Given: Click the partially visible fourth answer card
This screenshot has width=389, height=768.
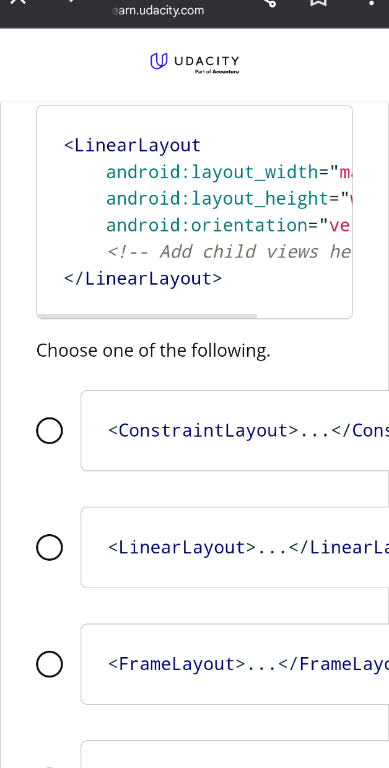Looking at the screenshot, I should tap(235, 754).
